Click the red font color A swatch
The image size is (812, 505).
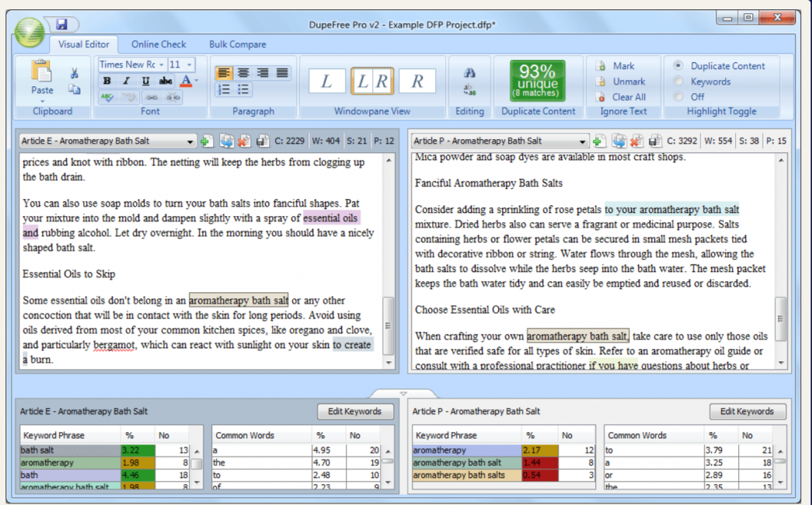click(x=186, y=81)
